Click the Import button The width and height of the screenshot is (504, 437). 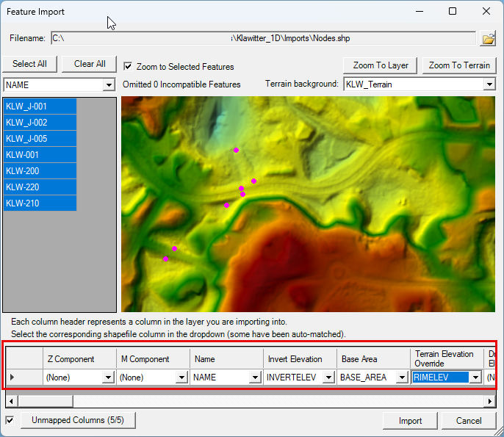410,421
